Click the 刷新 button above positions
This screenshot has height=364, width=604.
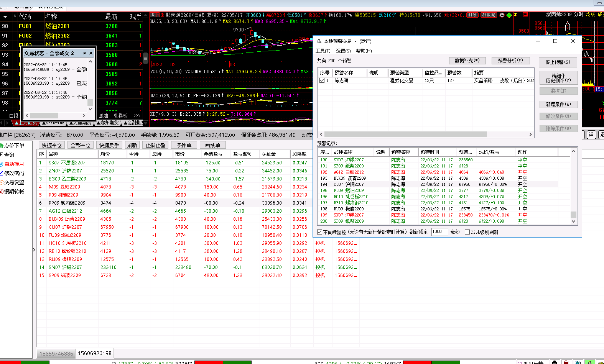point(132,145)
